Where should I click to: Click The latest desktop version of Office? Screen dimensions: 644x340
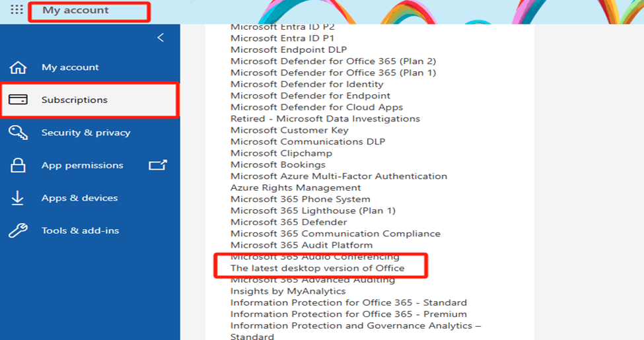[318, 268]
